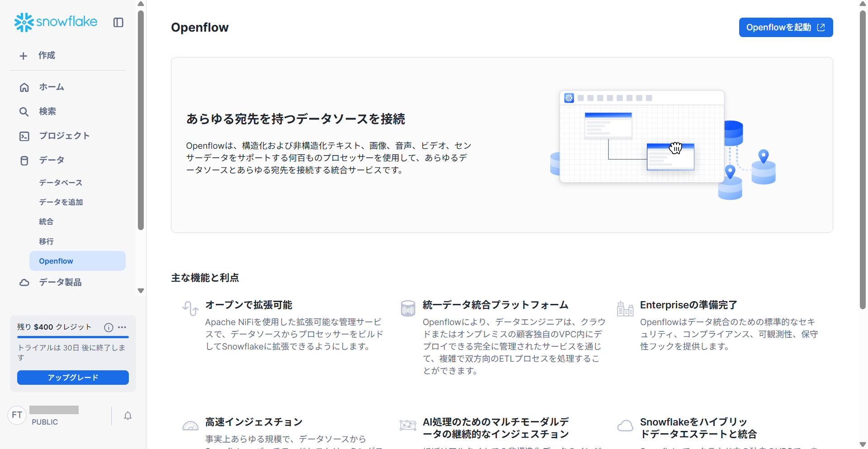Click the 主な機能と利点 section title
This screenshot has height=449, width=868.
(x=205, y=278)
